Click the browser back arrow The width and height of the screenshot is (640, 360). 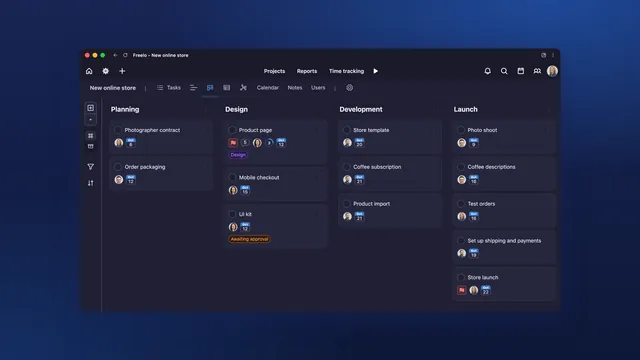(116, 55)
